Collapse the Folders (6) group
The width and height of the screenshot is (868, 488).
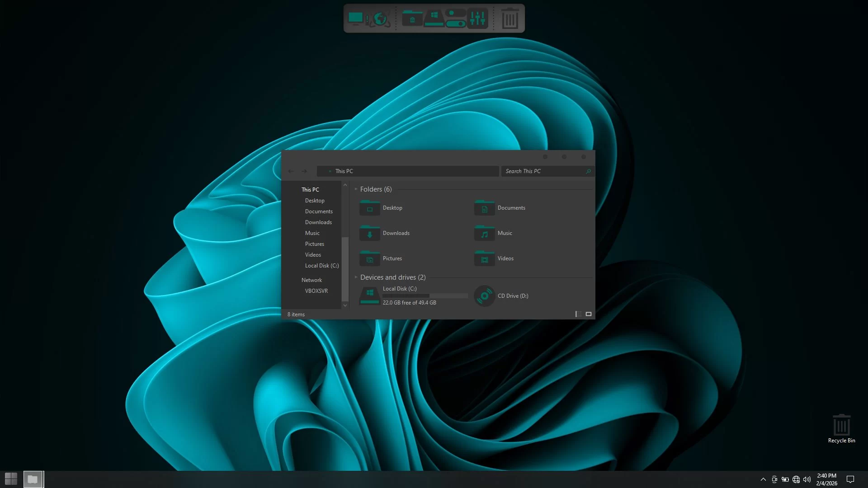pyautogui.click(x=356, y=189)
